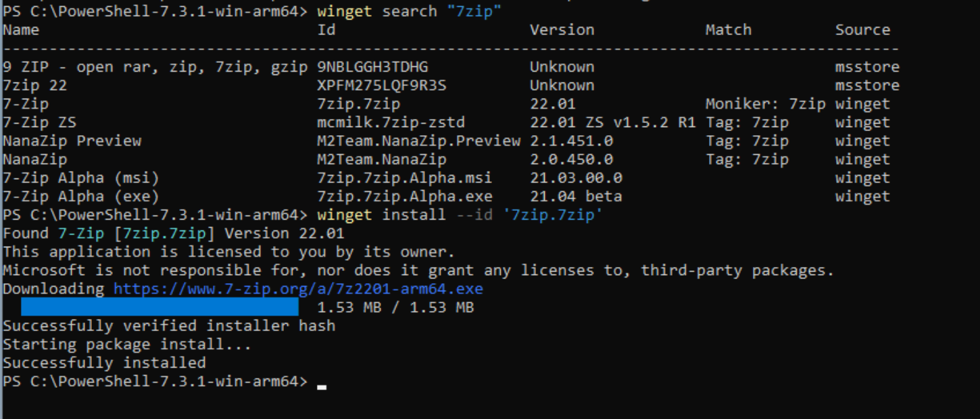Click the 'M2Team.NanaZip.Preview' Id
Screen dimensions: 980x419
[419, 141]
